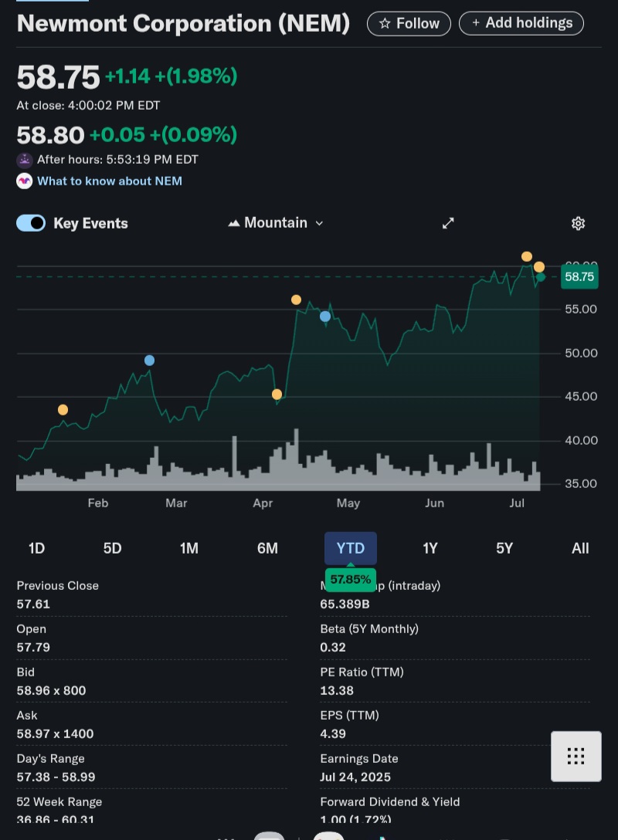Click the blue event marker in late April
The height and width of the screenshot is (840, 618).
[x=324, y=316]
